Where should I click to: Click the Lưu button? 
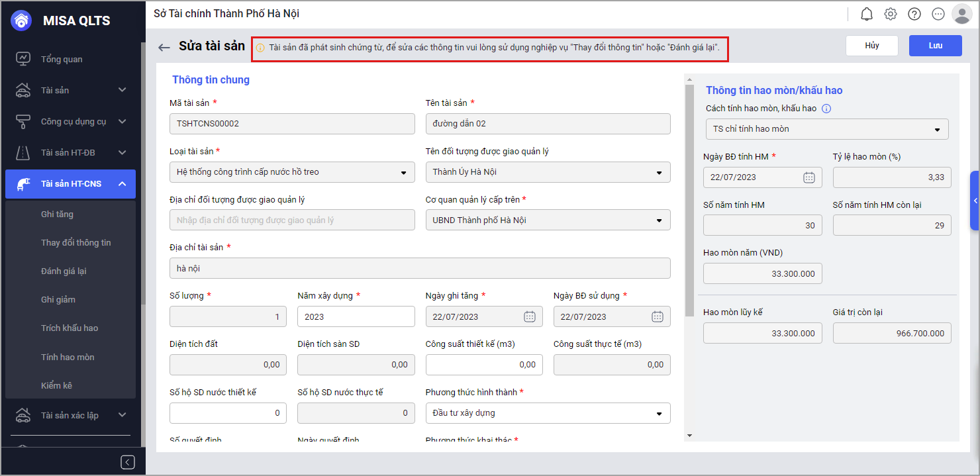pos(935,46)
